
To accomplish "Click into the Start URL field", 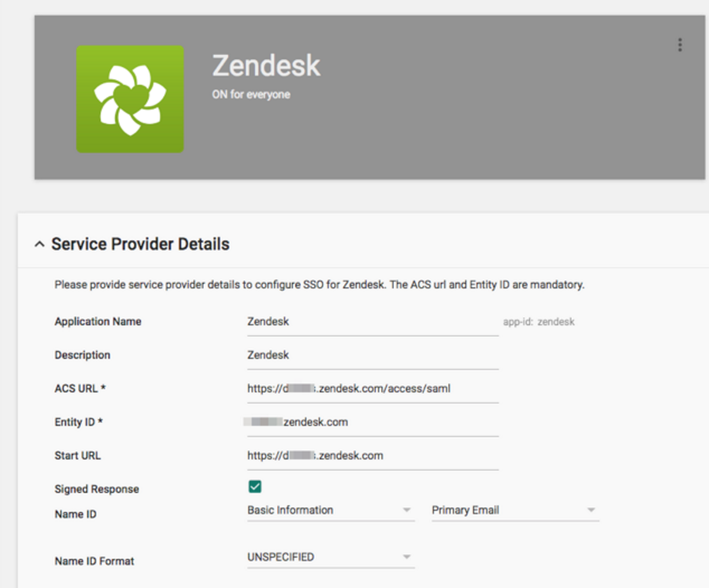I will [x=372, y=456].
